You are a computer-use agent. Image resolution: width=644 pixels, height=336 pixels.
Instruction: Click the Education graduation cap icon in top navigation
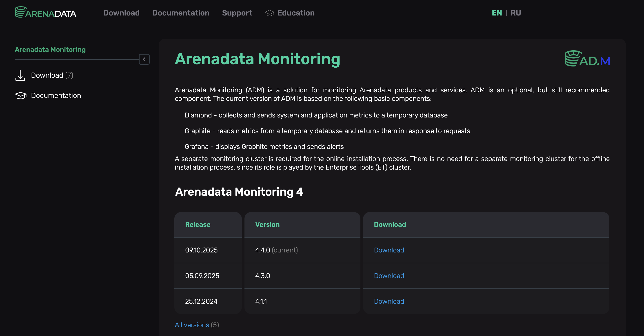[270, 13]
